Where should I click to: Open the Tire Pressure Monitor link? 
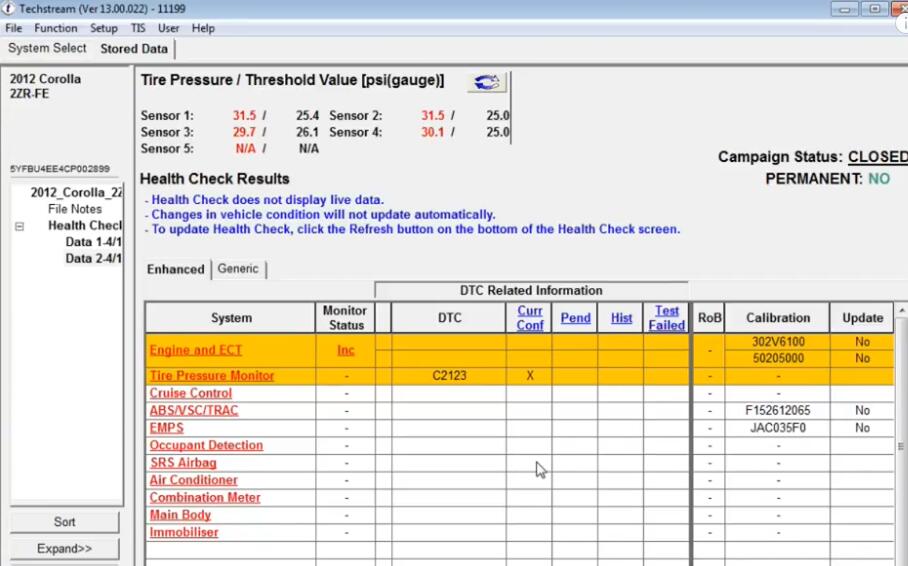(x=212, y=375)
